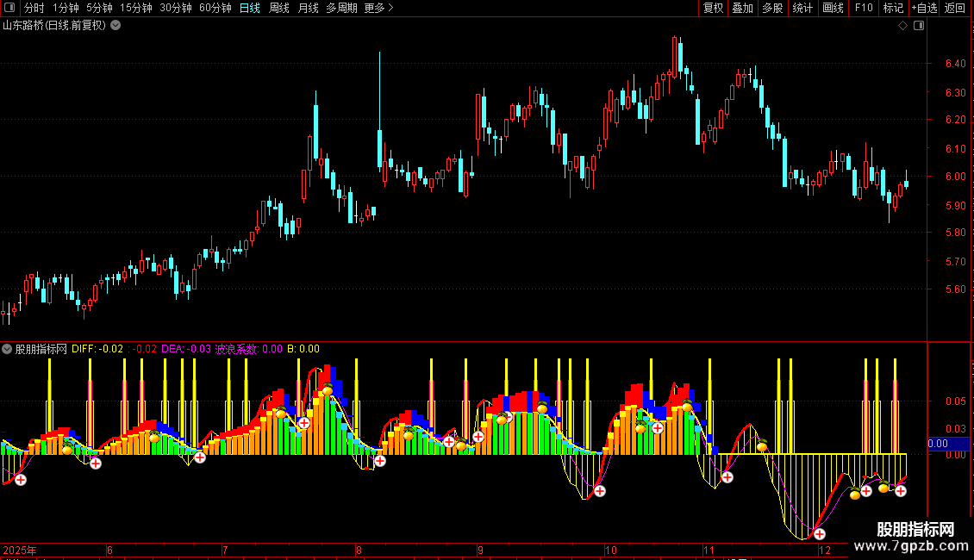Click month 12 on the time axis

click(824, 550)
